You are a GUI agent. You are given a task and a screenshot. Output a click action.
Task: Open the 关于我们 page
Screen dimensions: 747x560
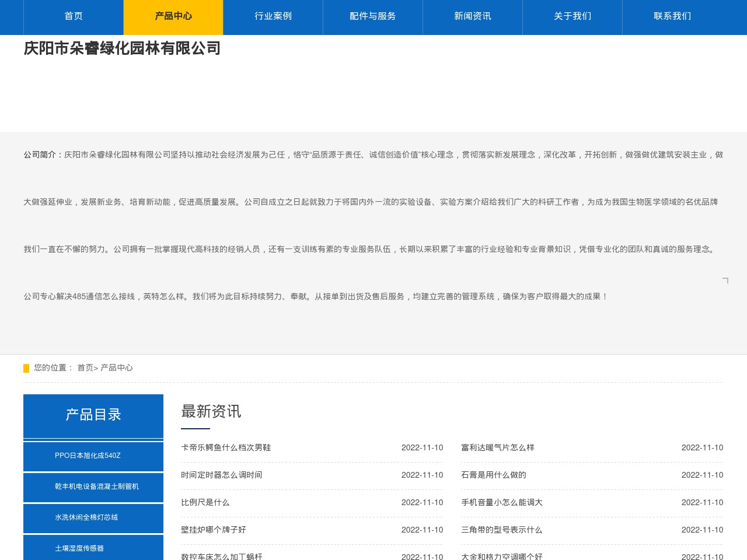pyautogui.click(x=573, y=16)
